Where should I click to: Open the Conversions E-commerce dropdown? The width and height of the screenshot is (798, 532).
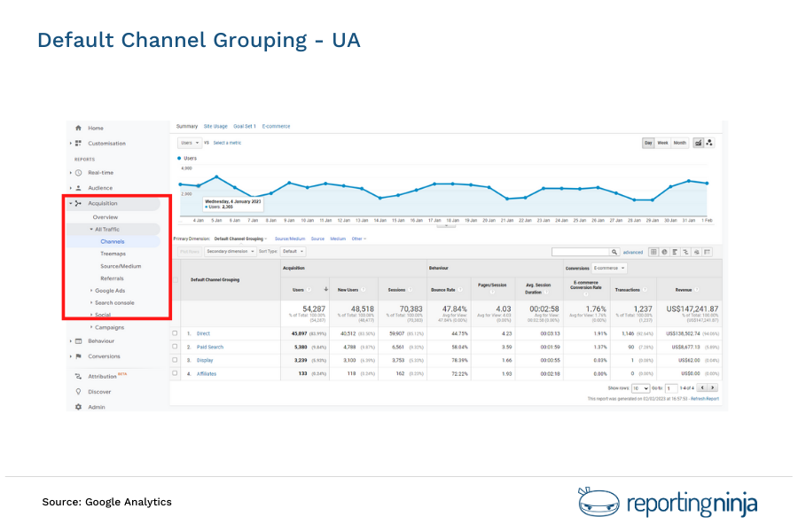click(x=609, y=269)
